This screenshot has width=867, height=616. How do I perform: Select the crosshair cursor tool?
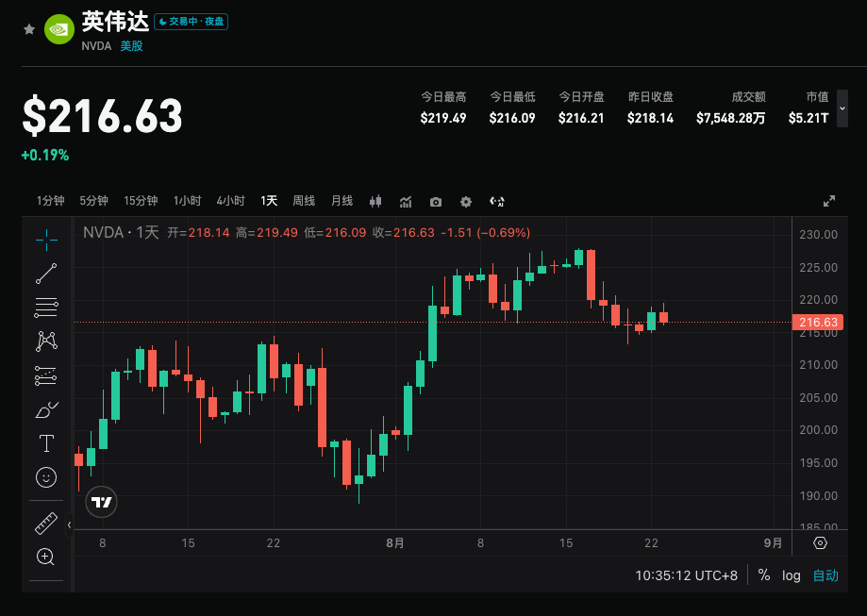[x=46, y=240]
